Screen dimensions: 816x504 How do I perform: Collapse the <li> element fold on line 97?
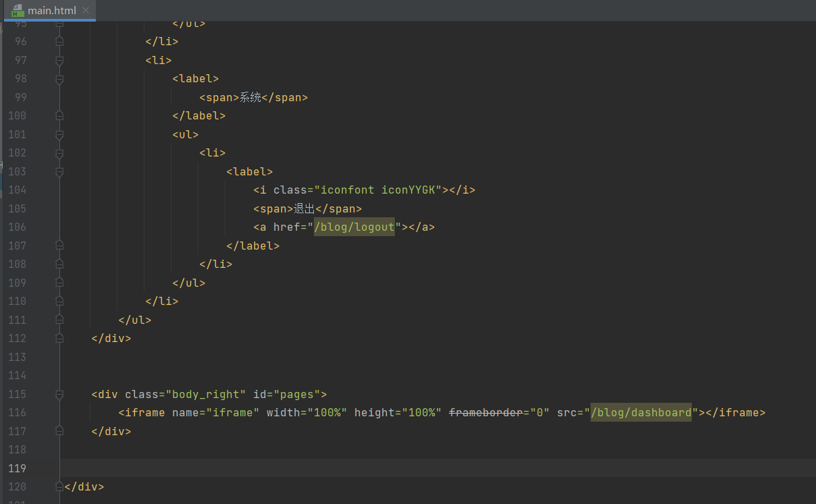(x=59, y=60)
